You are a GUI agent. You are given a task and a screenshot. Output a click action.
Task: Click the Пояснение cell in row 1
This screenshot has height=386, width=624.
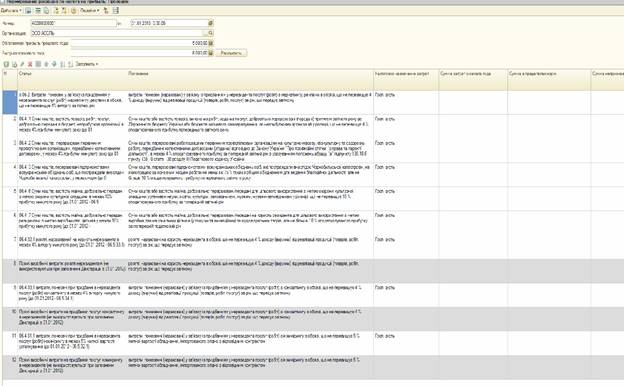250,103
